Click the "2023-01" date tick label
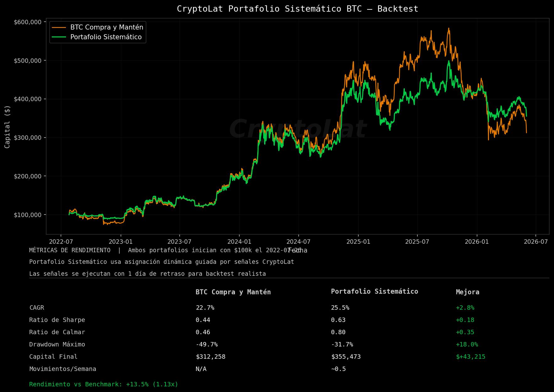The width and height of the screenshot is (554, 392). 121,242
